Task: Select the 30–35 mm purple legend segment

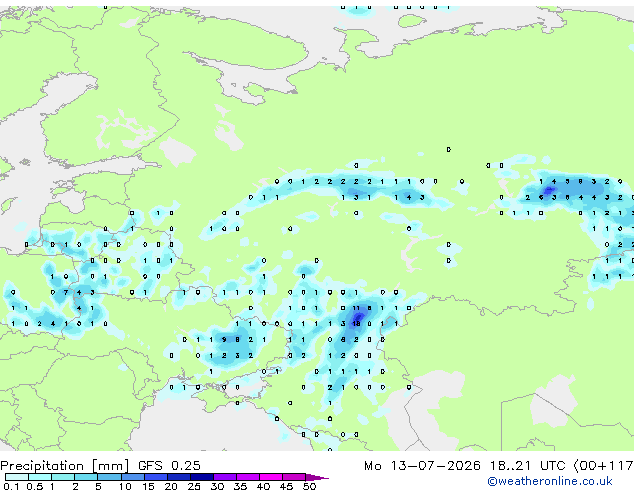Action: tap(224, 477)
